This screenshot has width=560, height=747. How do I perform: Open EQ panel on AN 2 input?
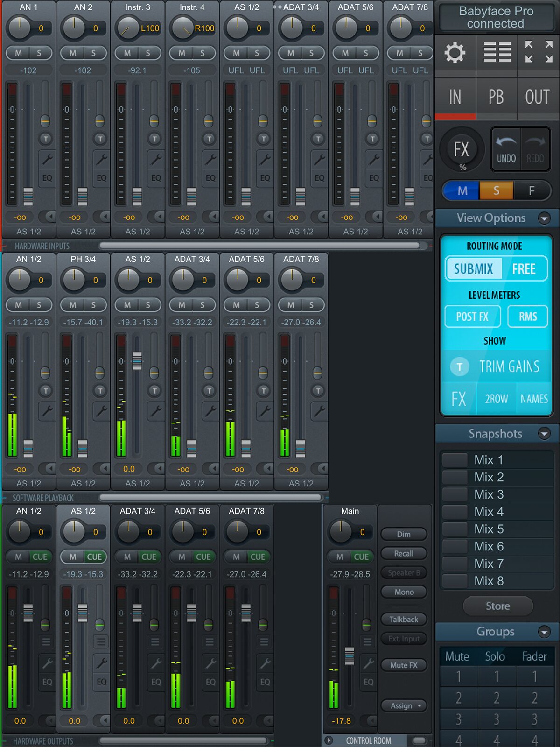click(101, 178)
